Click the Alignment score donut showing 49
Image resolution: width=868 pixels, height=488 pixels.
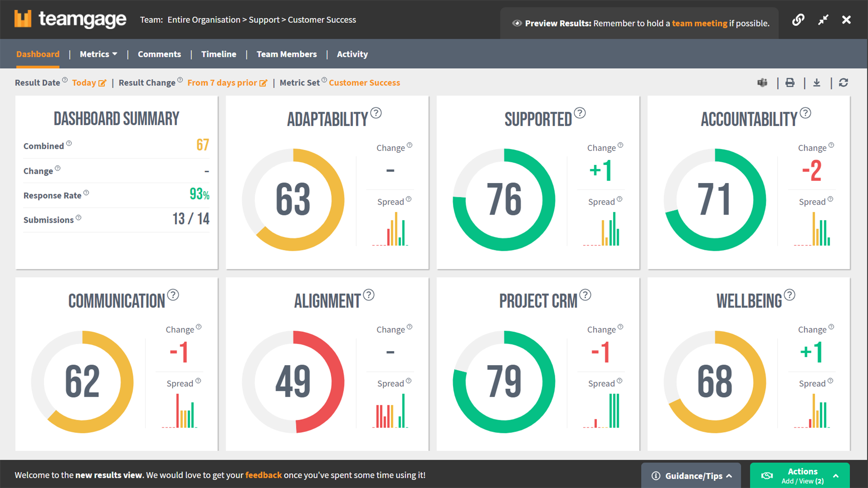pyautogui.click(x=293, y=382)
